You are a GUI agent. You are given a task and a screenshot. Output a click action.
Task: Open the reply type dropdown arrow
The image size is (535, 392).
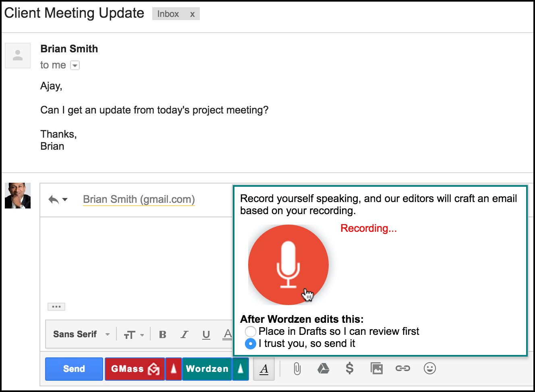(65, 200)
